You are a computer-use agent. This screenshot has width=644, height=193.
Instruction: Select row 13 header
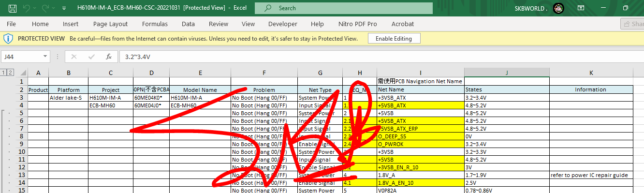pyautogui.click(x=21, y=175)
